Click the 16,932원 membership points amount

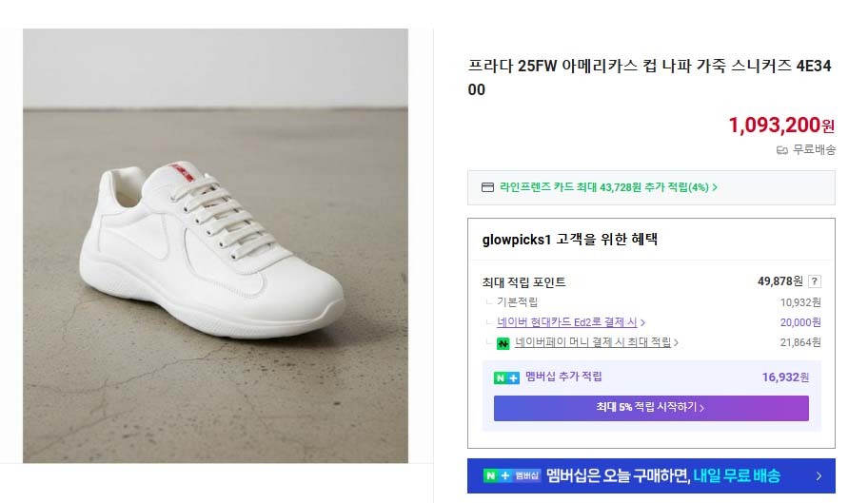(x=785, y=377)
